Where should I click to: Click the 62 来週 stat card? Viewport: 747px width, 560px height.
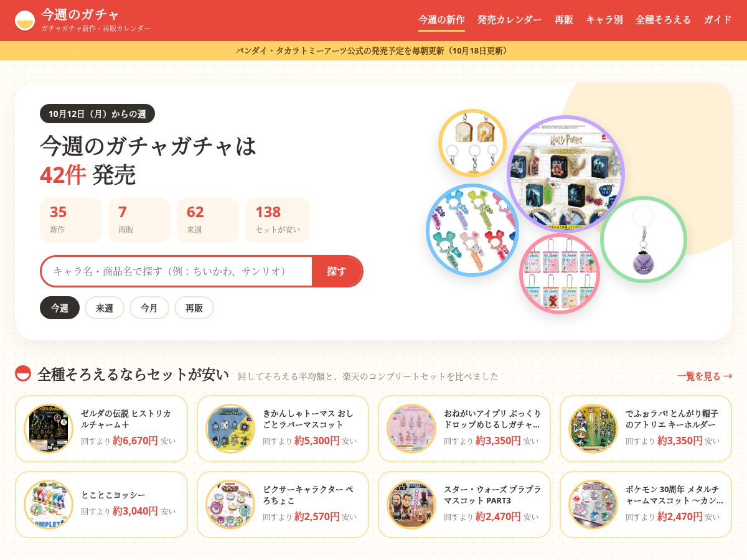(208, 220)
